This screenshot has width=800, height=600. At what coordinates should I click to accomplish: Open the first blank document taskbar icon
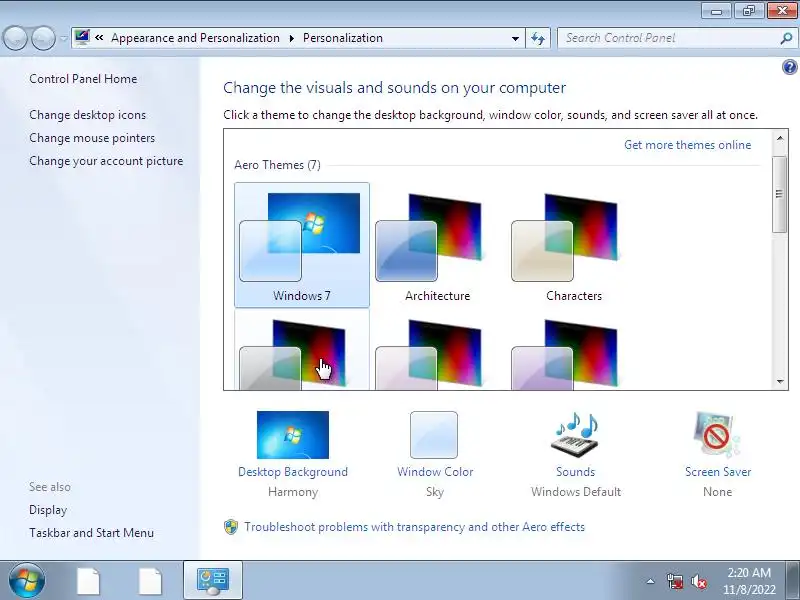[89, 582]
